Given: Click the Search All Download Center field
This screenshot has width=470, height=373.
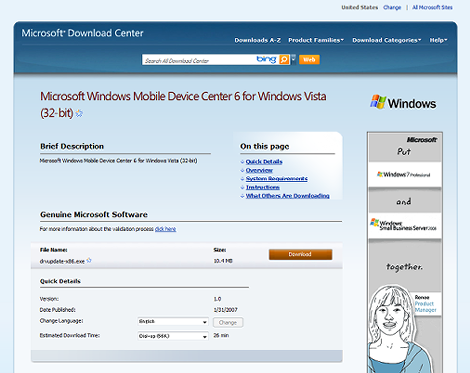Looking at the screenshot, I should (198, 60).
